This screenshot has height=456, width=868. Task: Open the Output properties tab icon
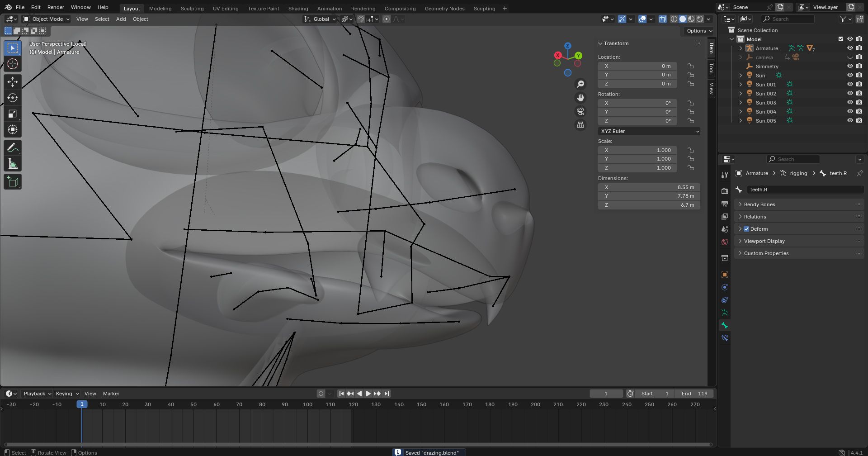click(725, 204)
